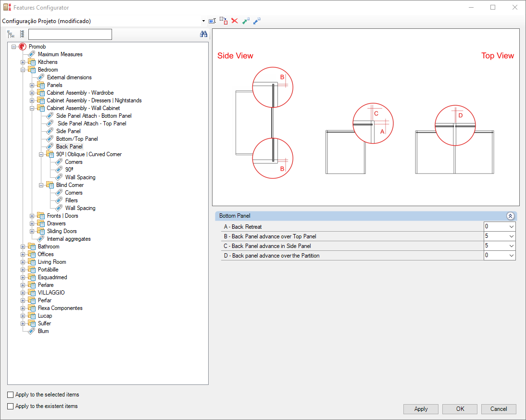Select the Lucap tree item
The image size is (526, 420).
coord(45,316)
